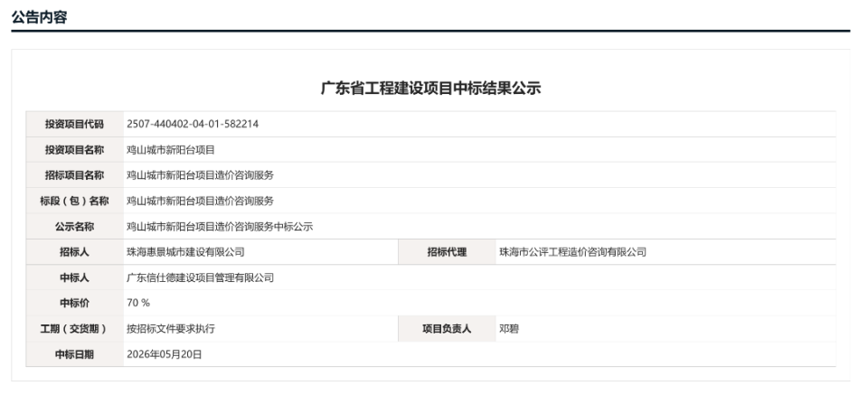Screen dimensions: 868x404
Task: Click the 公告内容 section heading
Action: (x=39, y=17)
